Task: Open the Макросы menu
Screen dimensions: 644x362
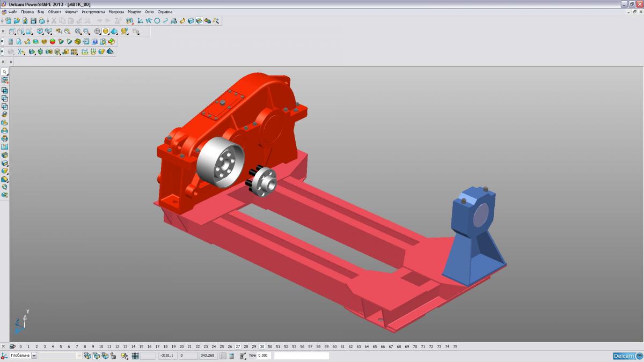Action: pos(116,11)
